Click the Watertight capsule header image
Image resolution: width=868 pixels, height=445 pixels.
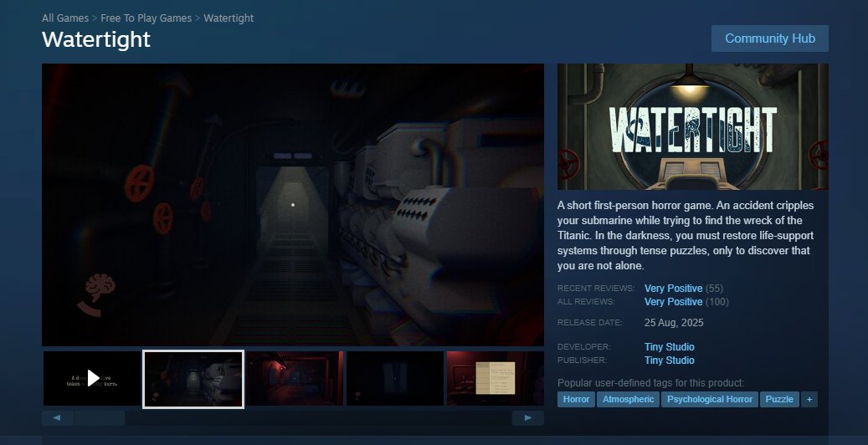click(693, 127)
